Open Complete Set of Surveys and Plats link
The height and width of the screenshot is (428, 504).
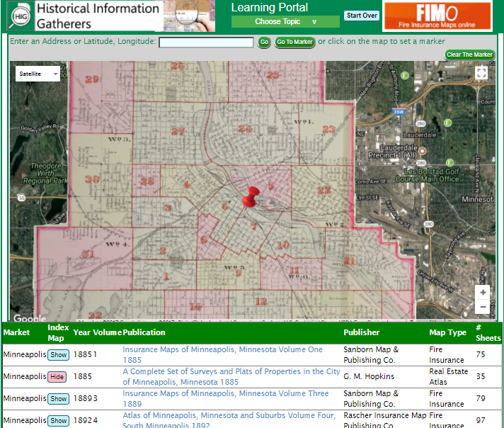pyautogui.click(x=231, y=376)
